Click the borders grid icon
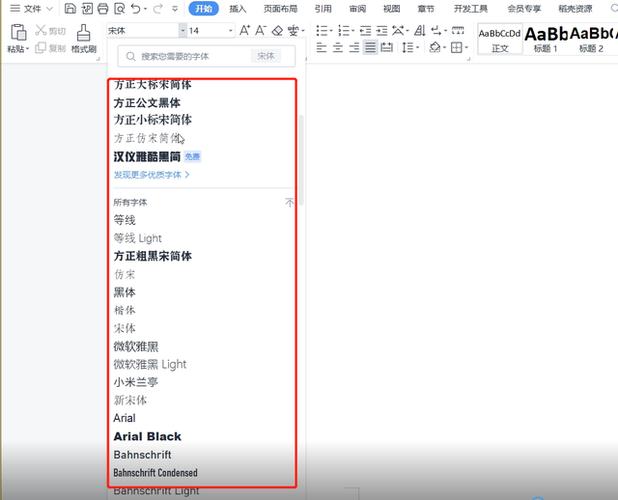The image size is (618, 500). (x=456, y=48)
